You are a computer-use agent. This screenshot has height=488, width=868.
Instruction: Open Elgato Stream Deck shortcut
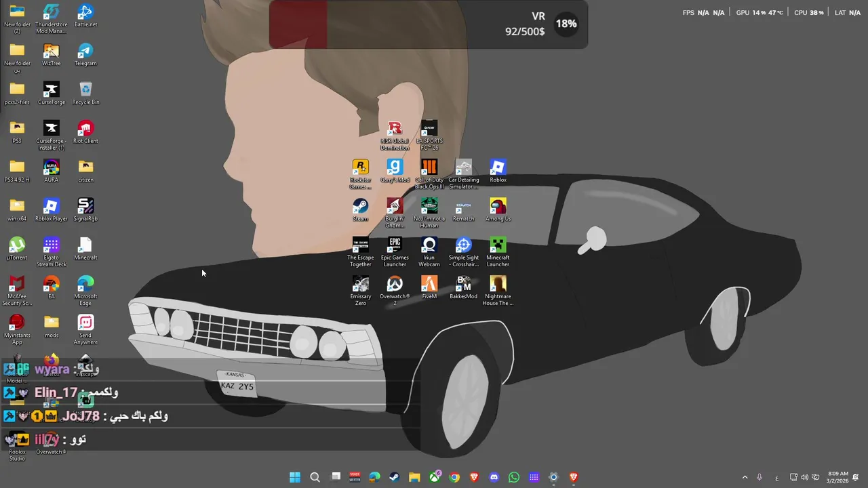click(51, 251)
